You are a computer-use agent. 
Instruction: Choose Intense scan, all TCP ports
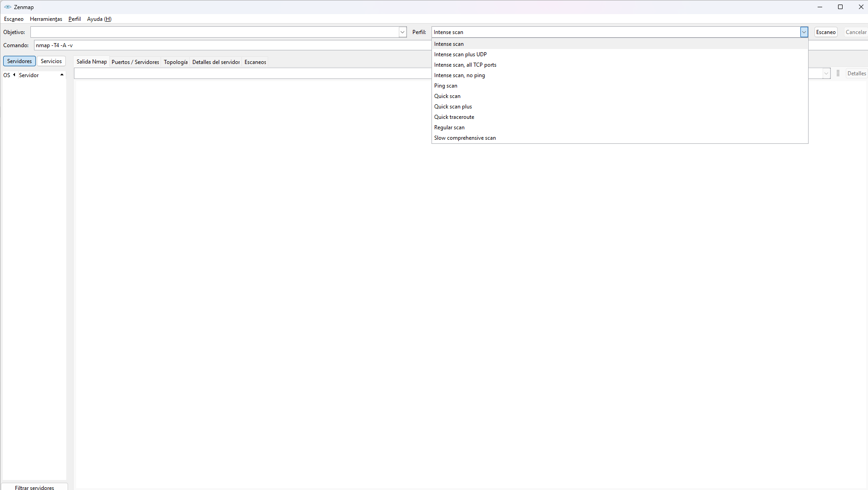[620, 65]
